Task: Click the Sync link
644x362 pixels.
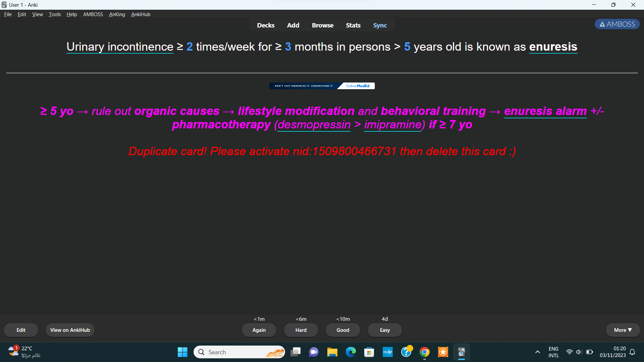Action: [x=380, y=25]
